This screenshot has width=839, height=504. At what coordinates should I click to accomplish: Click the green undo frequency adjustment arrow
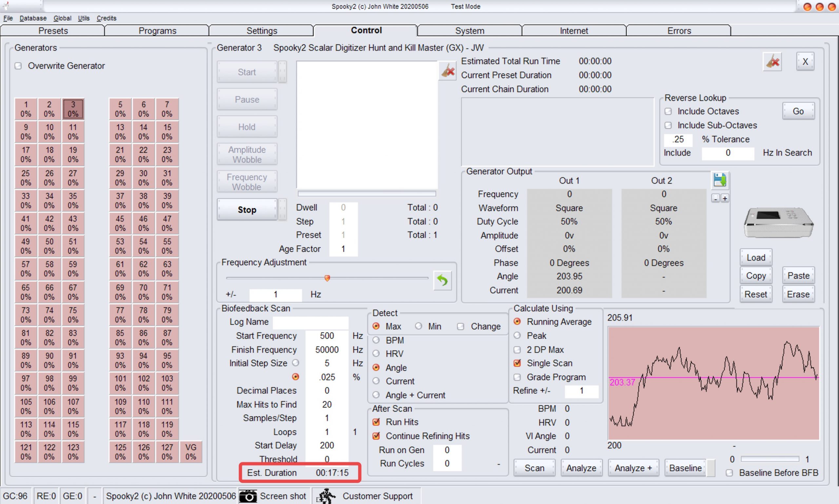coord(442,281)
